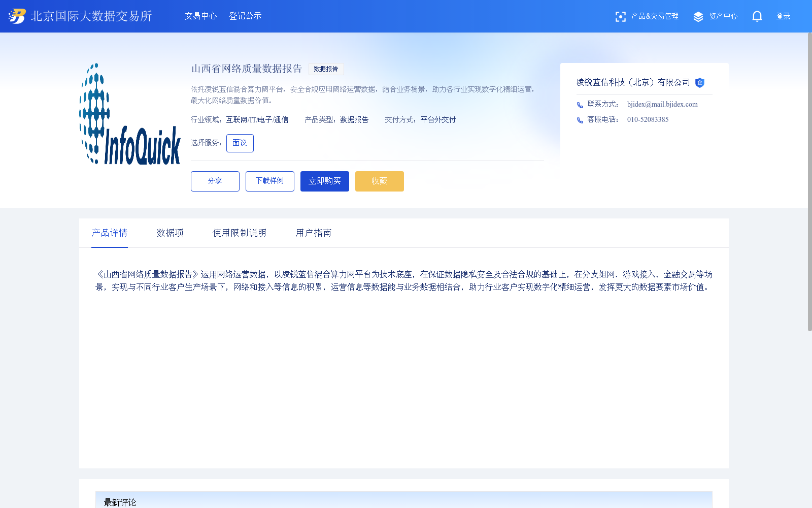Click the phone icon beside 联系方式
This screenshot has height=508, width=812.
(x=580, y=105)
